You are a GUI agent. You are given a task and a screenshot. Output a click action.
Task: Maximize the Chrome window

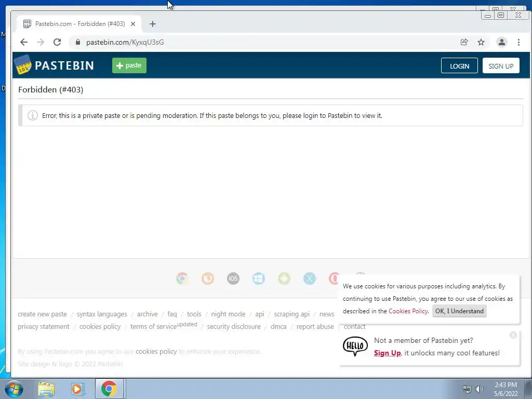[x=501, y=15]
